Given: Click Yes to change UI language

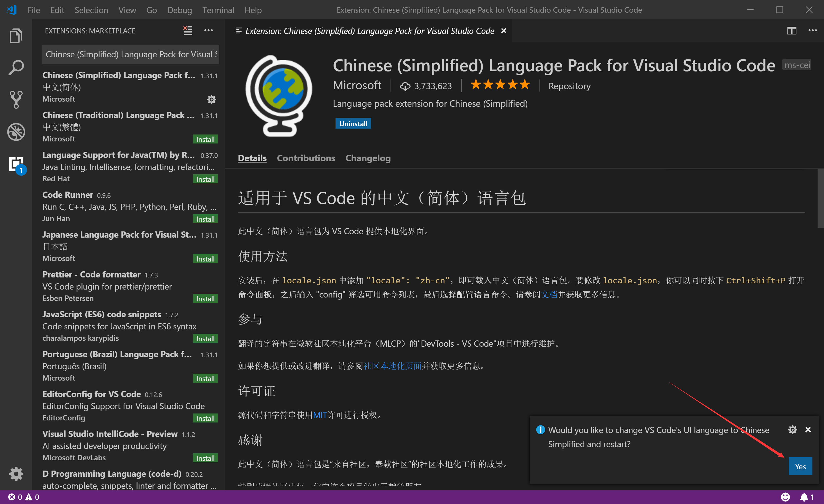Looking at the screenshot, I should click(x=800, y=466).
